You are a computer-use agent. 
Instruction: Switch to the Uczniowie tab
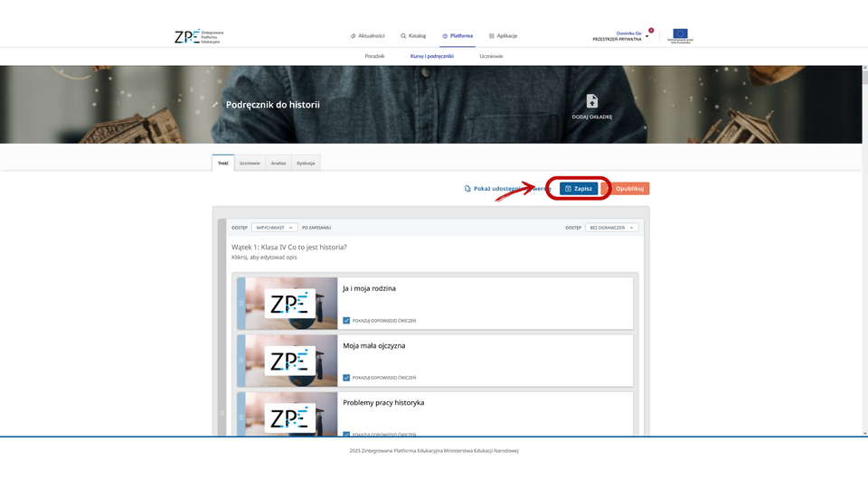pos(250,163)
